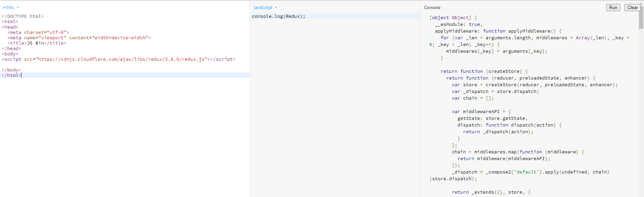Click the 'getState: store.getState,' output line

493,118
